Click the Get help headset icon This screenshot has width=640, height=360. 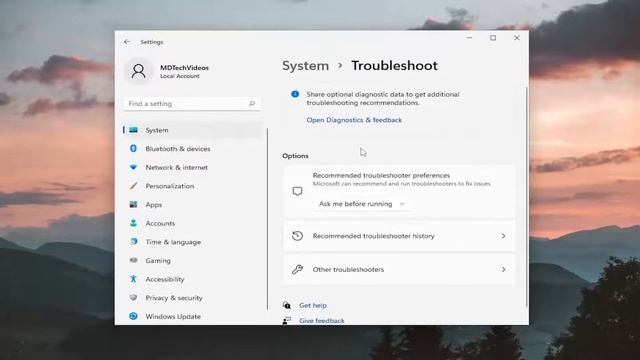(x=287, y=305)
